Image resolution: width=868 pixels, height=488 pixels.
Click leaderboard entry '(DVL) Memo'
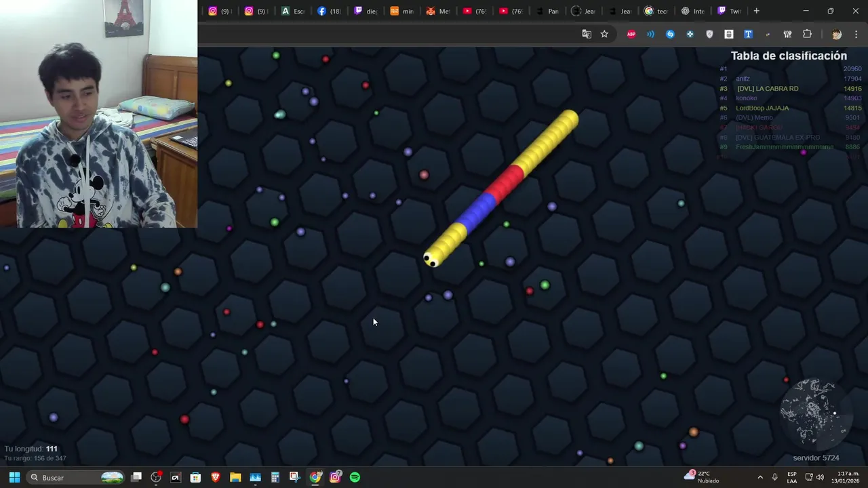click(754, 118)
